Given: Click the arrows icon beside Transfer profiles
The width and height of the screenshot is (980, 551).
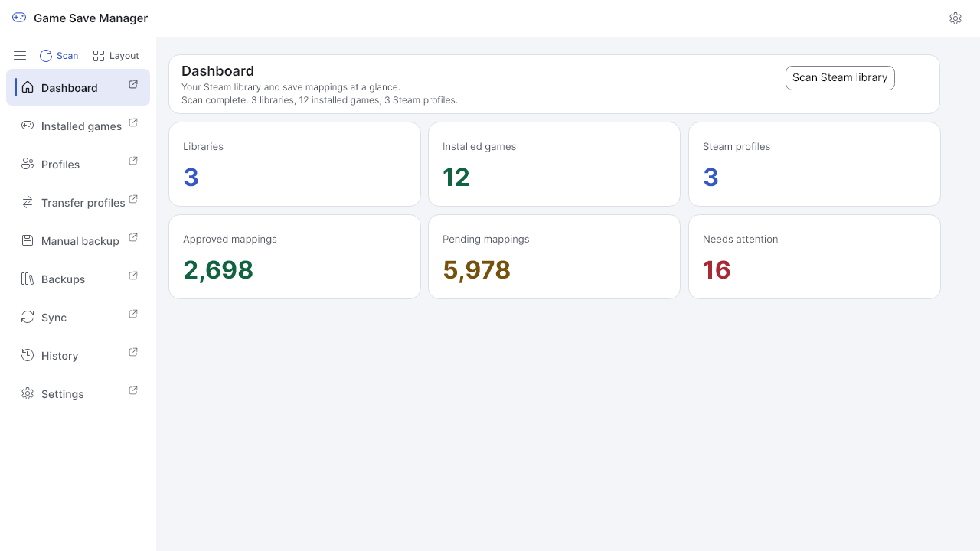Looking at the screenshot, I should tap(28, 202).
